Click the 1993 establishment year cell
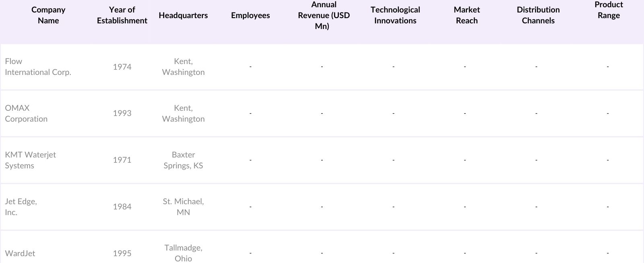 [122, 114]
